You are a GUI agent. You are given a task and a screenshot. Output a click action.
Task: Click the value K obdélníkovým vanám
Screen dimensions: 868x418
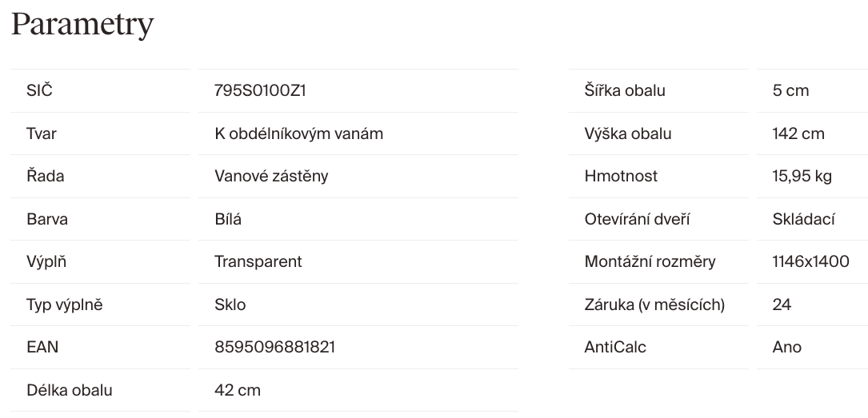coord(298,133)
